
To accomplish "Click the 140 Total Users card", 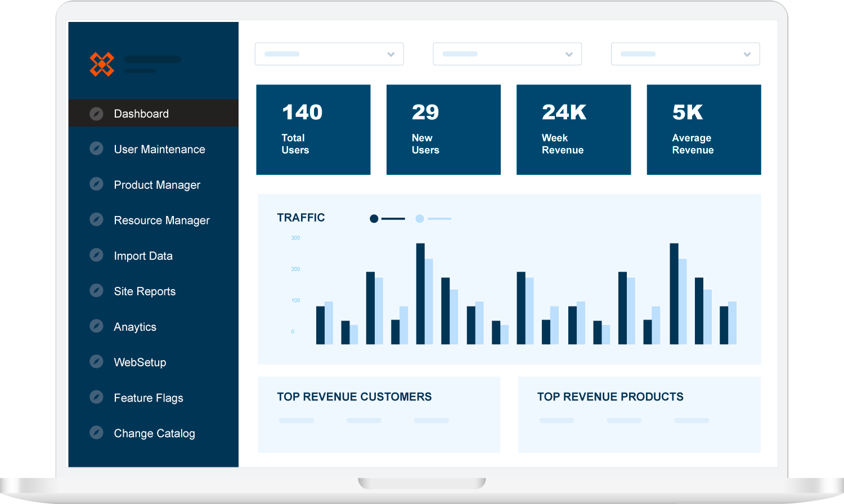I will tap(313, 129).
